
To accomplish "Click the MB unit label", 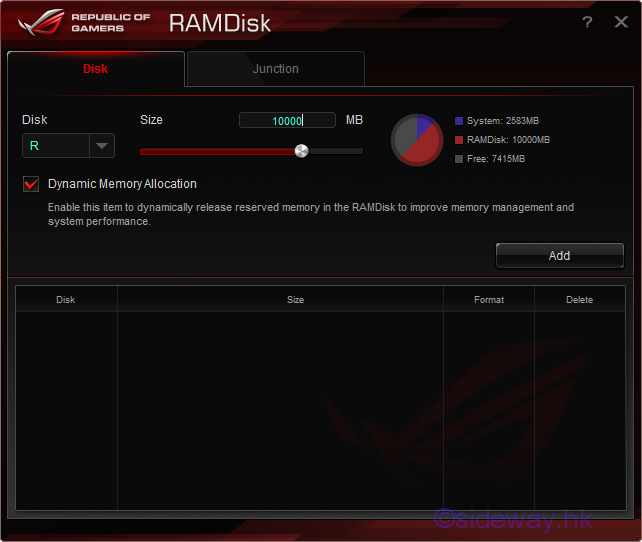I will click(x=354, y=120).
